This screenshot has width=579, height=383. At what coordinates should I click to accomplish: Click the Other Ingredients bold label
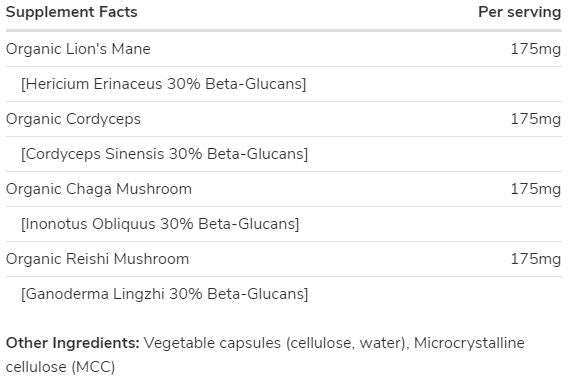point(73,343)
